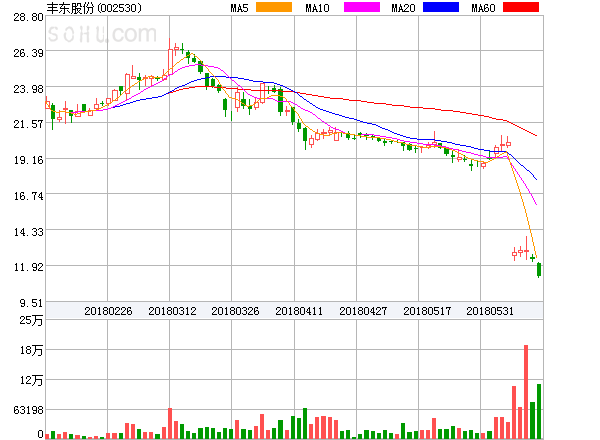
Task: Click the 20180226 date label
Action: pyautogui.click(x=108, y=311)
